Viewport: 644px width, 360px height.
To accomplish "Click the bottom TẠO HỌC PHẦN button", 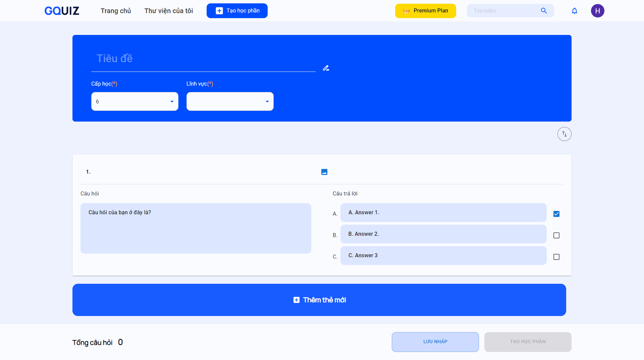I will coord(528,342).
